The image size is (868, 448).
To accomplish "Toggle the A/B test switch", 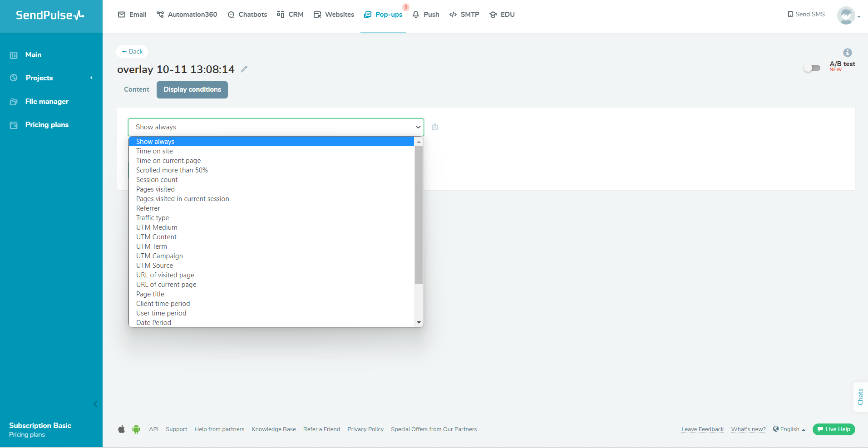I will [812, 68].
